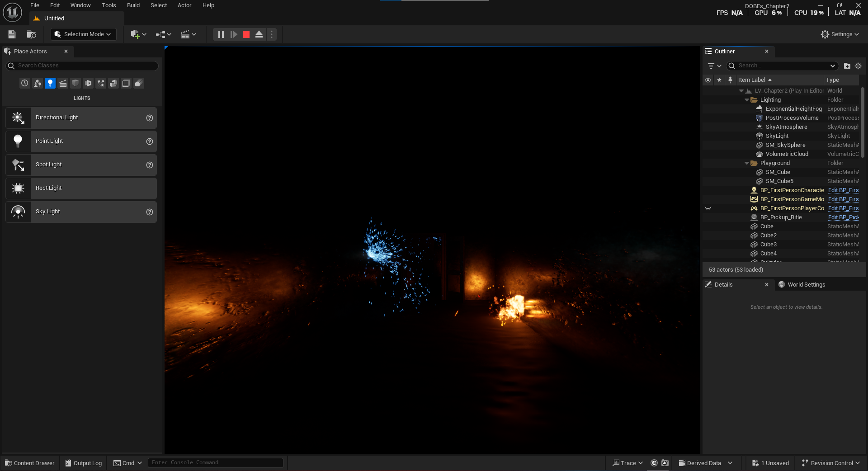Click the Enter Console Command field
868x471 pixels.
(x=216, y=463)
